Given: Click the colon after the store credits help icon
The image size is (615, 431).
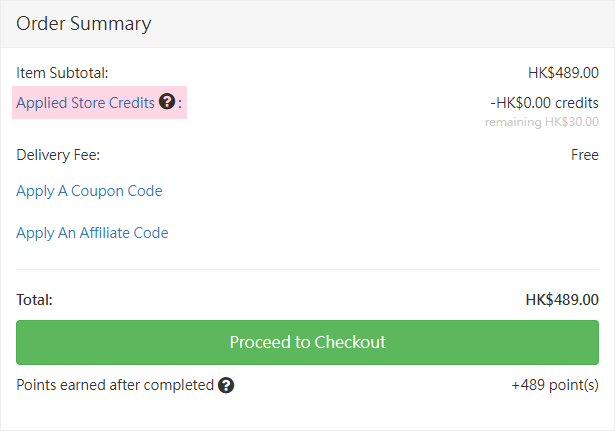Looking at the screenshot, I should point(181,103).
